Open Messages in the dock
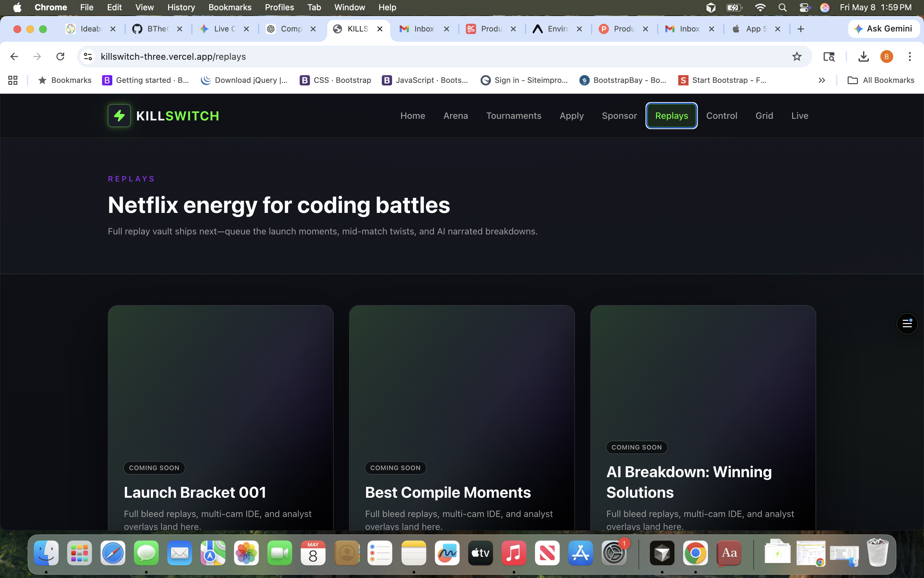 click(146, 553)
